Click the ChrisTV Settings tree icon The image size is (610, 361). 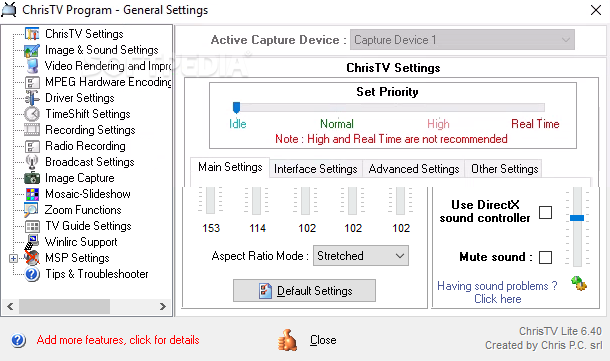pyautogui.click(x=32, y=34)
